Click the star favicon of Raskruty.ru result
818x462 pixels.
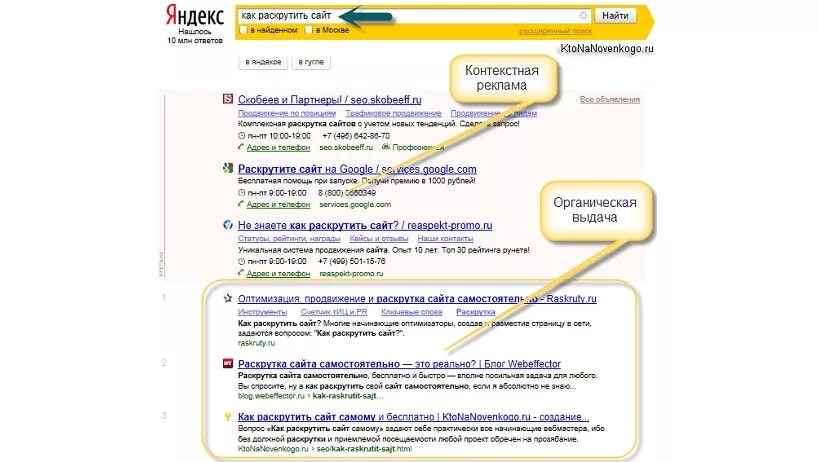tap(228, 298)
